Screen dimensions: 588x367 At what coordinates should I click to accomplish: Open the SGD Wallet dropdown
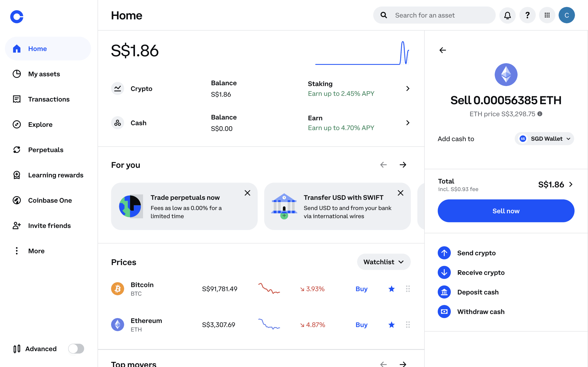pos(544,139)
